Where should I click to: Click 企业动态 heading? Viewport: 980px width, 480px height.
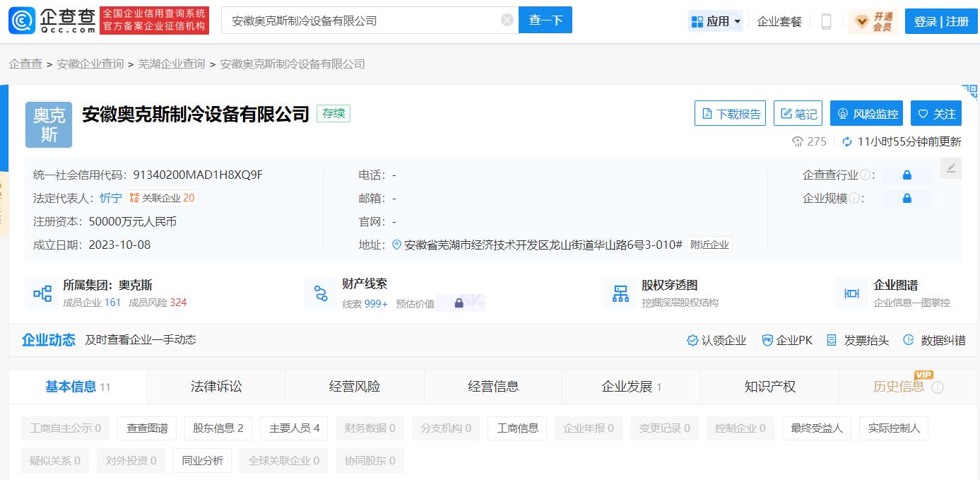click(49, 340)
